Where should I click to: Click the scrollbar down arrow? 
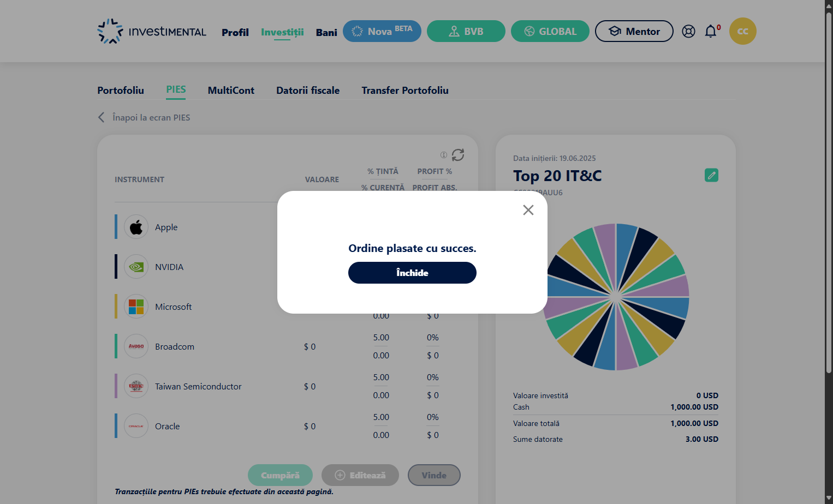[x=829, y=499]
